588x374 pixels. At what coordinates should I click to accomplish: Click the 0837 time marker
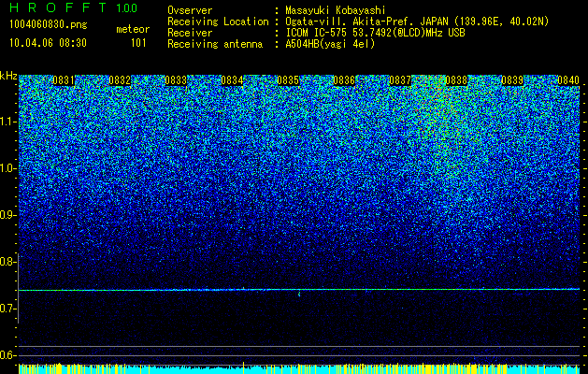pyautogui.click(x=400, y=80)
